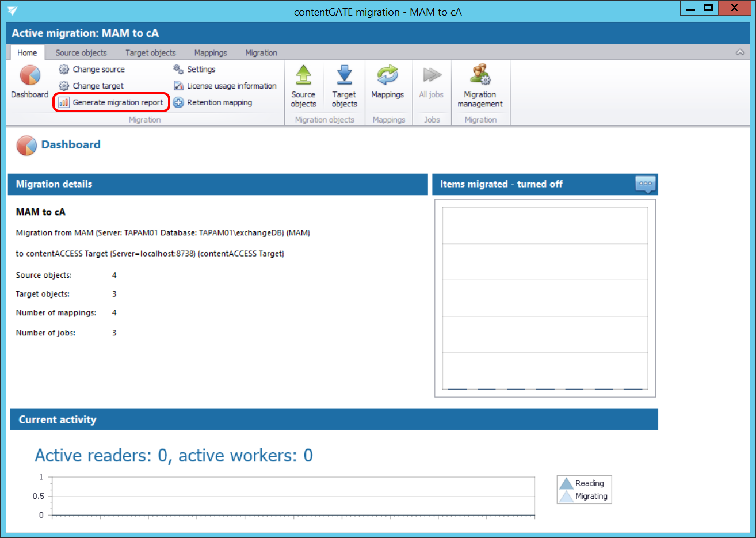The height and width of the screenshot is (538, 756).
Task: Open Target objects with blue arrow icon
Action: click(x=344, y=76)
